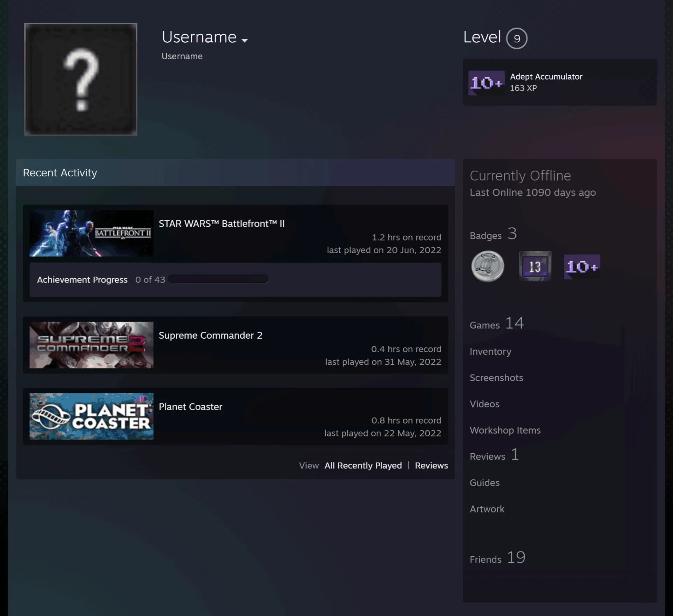Viewport: 673px width, 616px height.
Task: Open the Inventory link
Action: click(490, 351)
